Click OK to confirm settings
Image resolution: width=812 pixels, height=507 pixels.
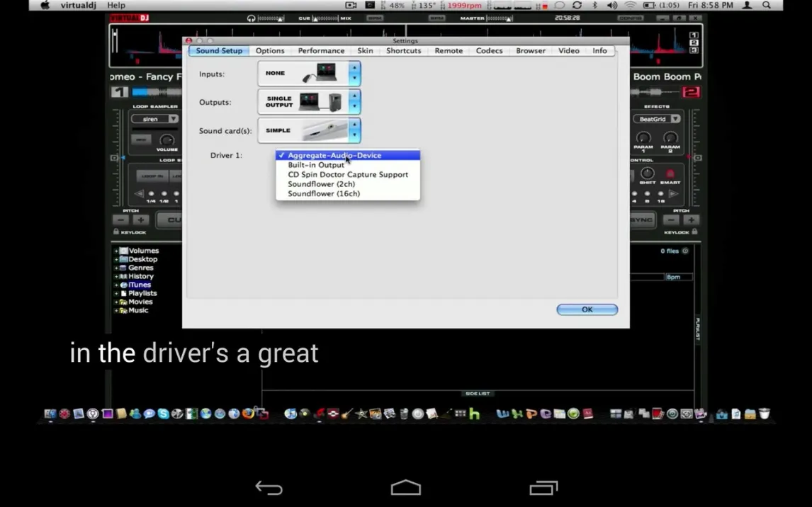click(x=587, y=309)
